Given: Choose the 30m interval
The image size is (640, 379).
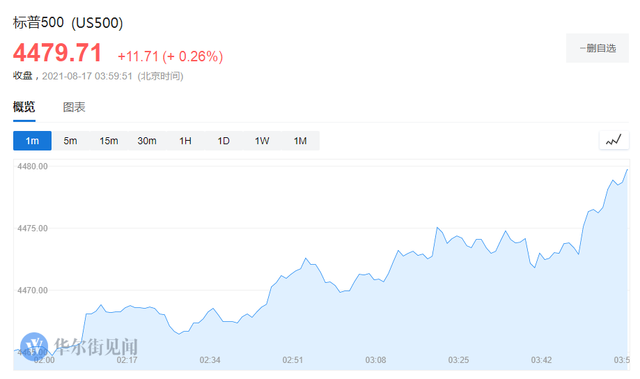Looking at the screenshot, I should pyautogui.click(x=147, y=141).
